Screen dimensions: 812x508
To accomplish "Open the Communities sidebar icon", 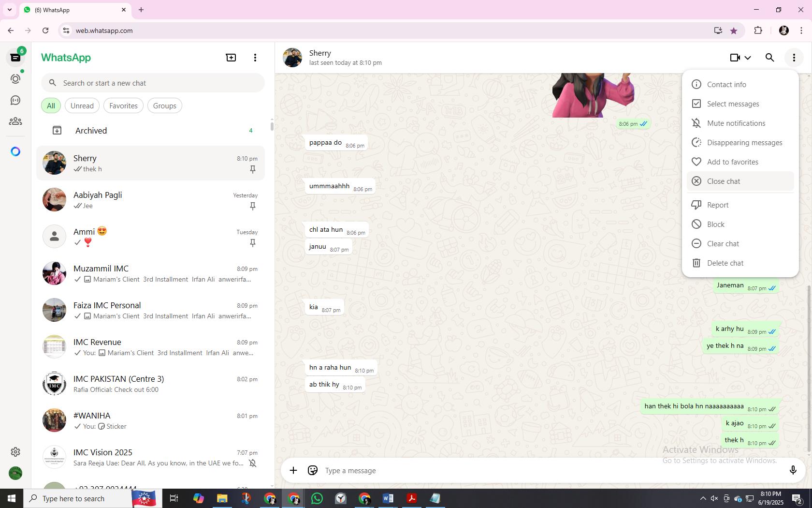I will point(15,121).
